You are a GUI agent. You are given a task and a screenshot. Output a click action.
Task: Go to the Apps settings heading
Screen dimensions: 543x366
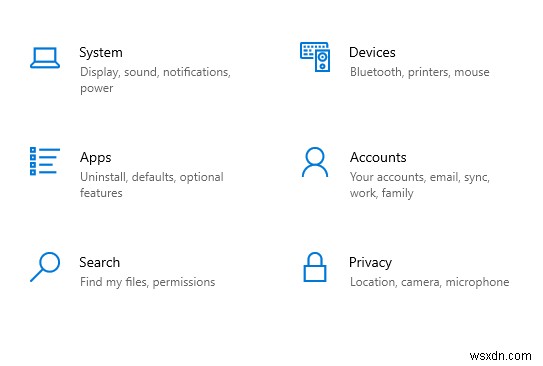pyautogui.click(x=96, y=158)
